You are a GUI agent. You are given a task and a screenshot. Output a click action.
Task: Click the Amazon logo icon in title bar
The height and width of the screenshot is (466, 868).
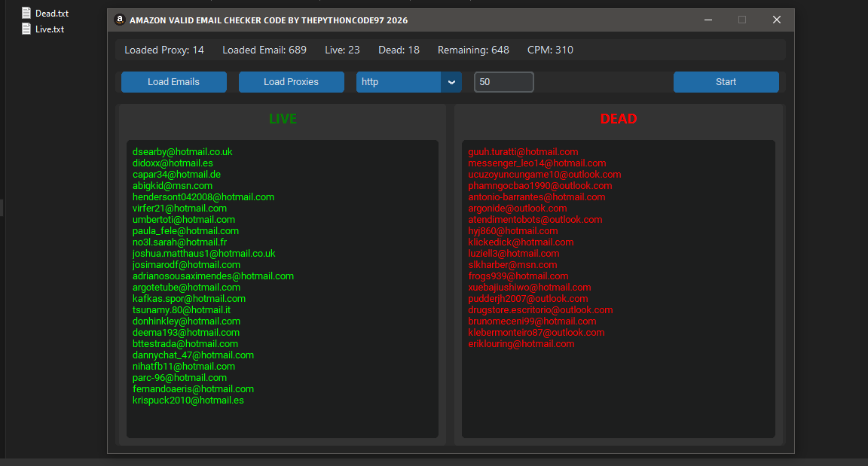(120, 20)
